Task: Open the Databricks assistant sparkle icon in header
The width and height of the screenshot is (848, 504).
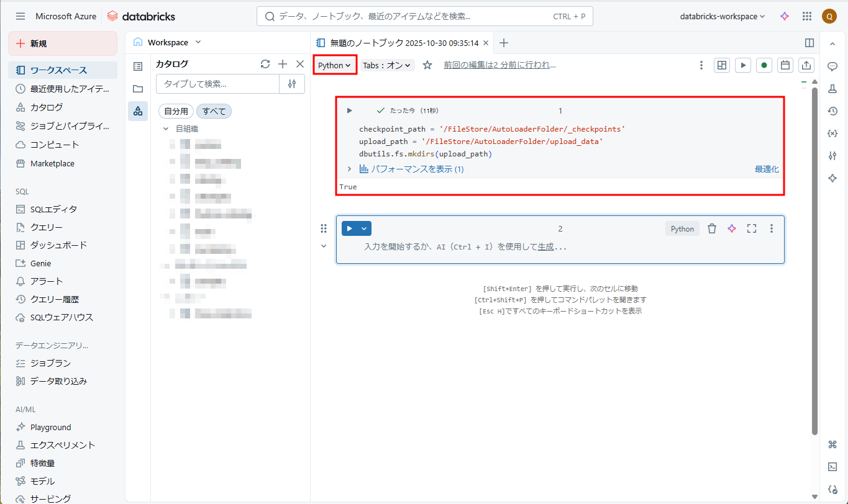Action: pos(785,16)
